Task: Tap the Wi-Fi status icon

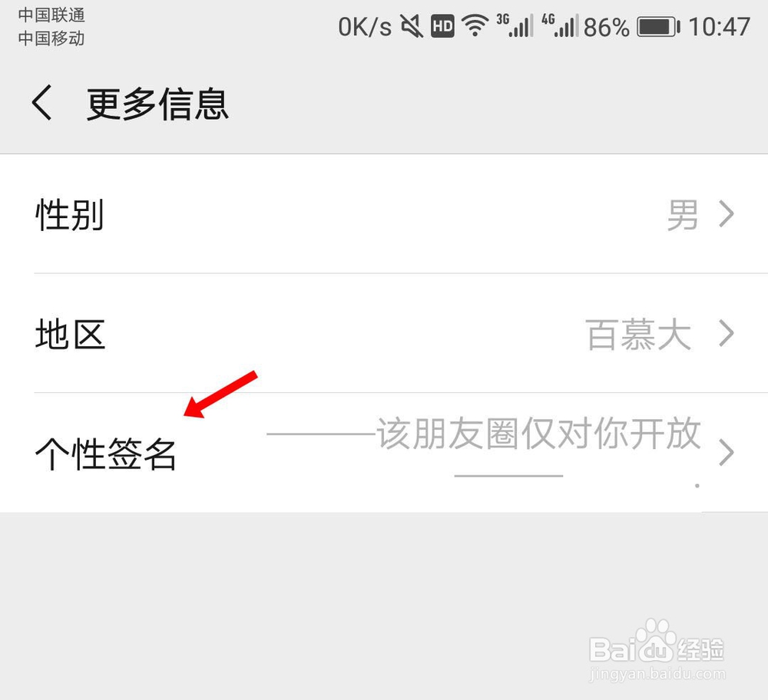Action: click(x=475, y=26)
